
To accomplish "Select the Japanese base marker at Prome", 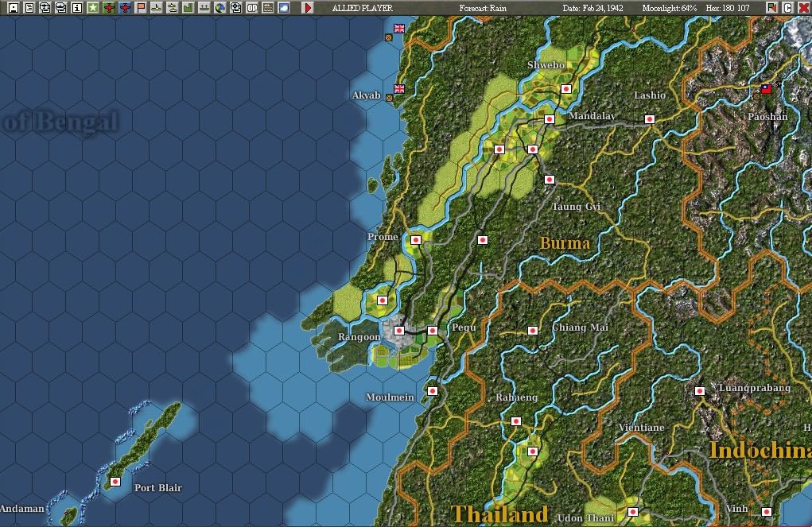I will click(x=416, y=240).
